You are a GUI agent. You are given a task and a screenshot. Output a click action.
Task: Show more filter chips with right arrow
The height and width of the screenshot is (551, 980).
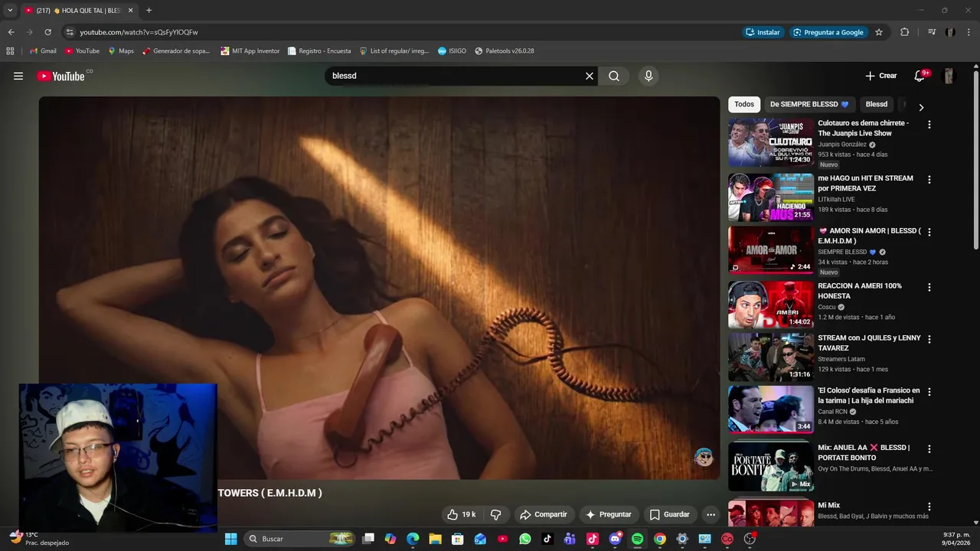pos(921,107)
